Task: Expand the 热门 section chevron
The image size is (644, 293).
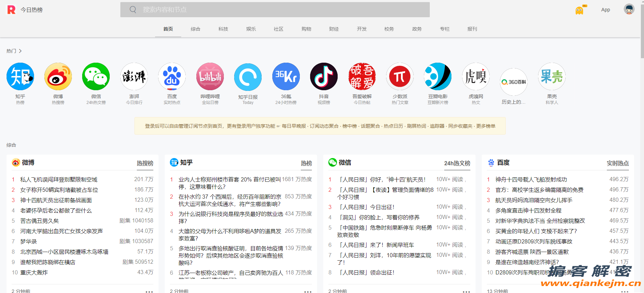Action: click(21, 51)
